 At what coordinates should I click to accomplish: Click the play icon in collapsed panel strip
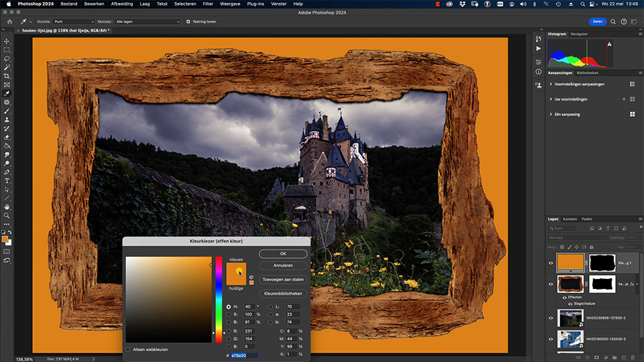tap(539, 48)
